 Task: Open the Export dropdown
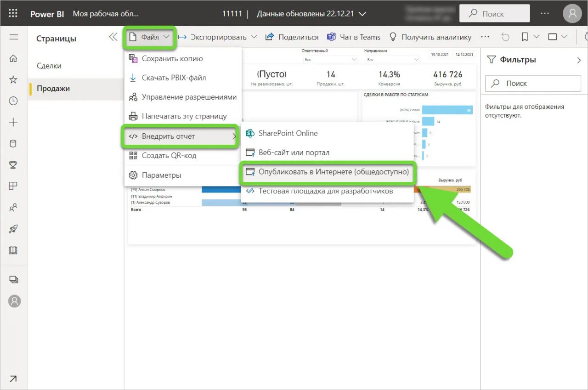tap(219, 37)
